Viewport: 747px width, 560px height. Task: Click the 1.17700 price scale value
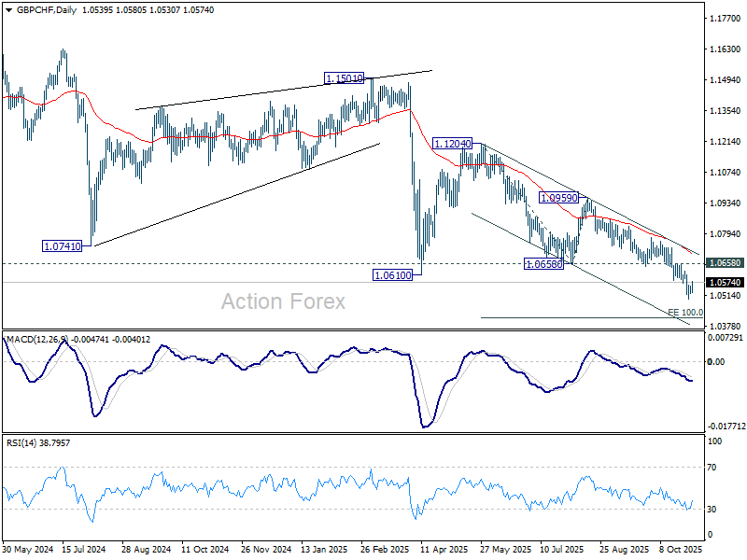pyautogui.click(x=726, y=19)
